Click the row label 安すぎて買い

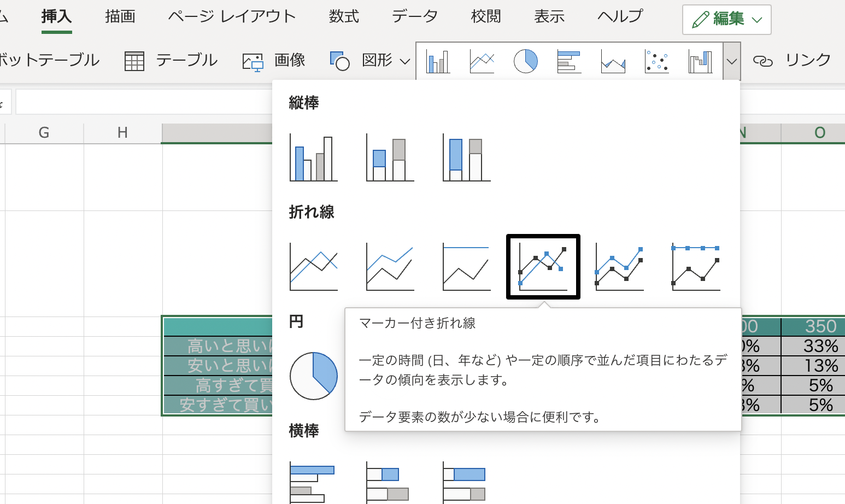click(219, 405)
